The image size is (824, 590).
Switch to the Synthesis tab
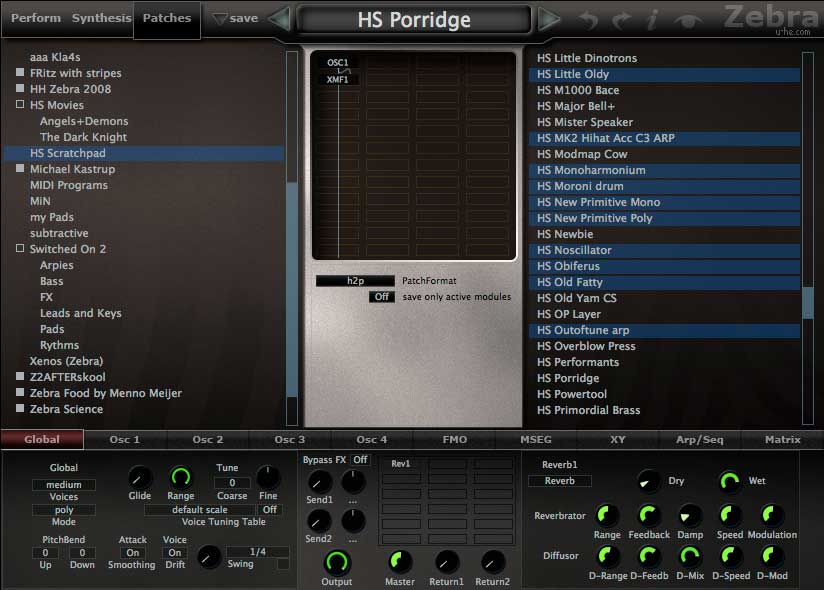pos(101,18)
